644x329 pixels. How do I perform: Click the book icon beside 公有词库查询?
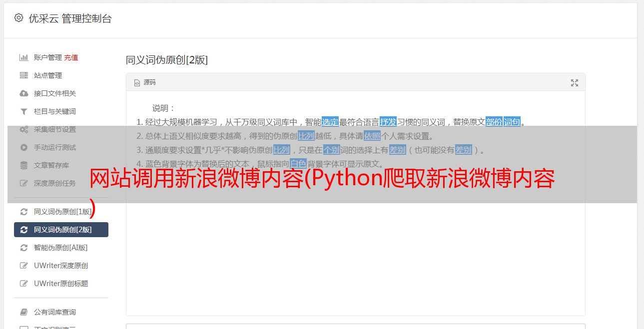pyautogui.click(x=23, y=312)
